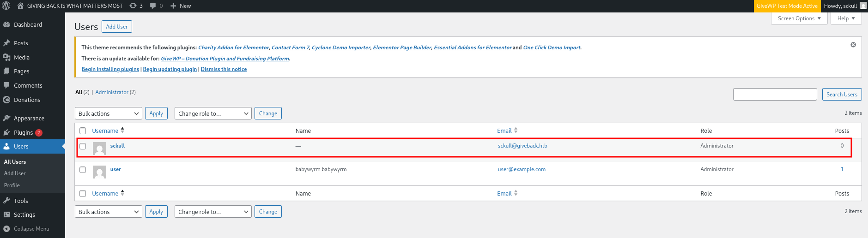This screenshot has height=238, width=868.
Task: Open the top Bulk actions dropdown
Action: pos(108,113)
